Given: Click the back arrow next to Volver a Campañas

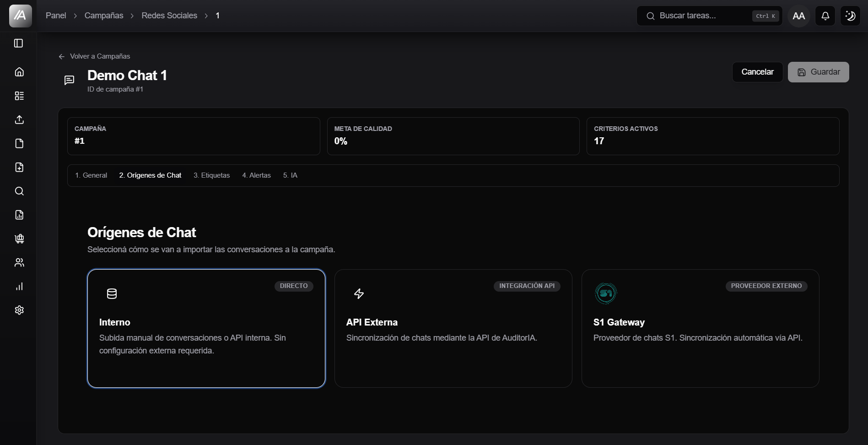Looking at the screenshot, I should [x=62, y=56].
